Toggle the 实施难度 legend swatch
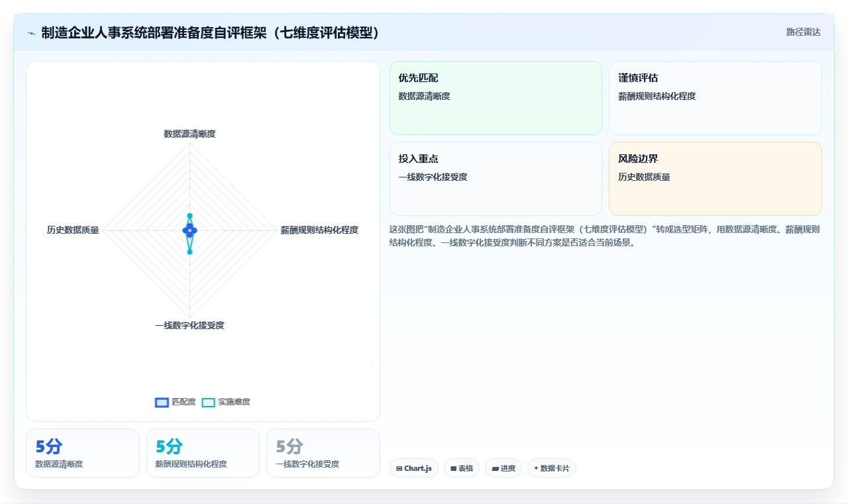The width and height of the screenshot is (848, 504). click(208, 402)
